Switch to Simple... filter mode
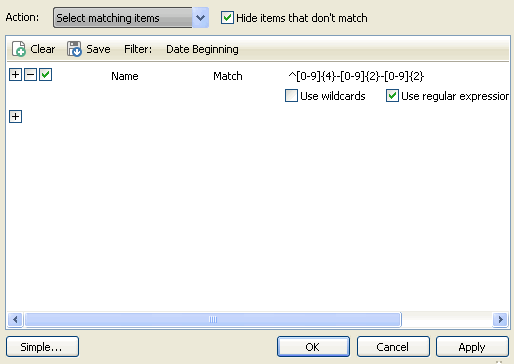Screen dimensions: 514x364 pos(42,347)
